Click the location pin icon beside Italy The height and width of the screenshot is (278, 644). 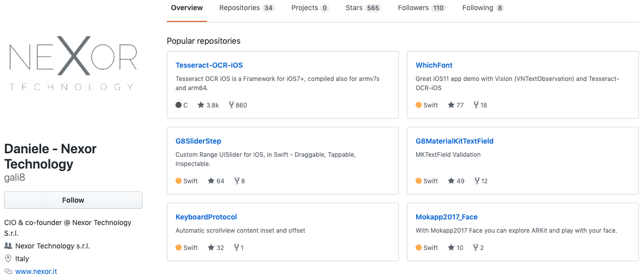pos(8,259)
